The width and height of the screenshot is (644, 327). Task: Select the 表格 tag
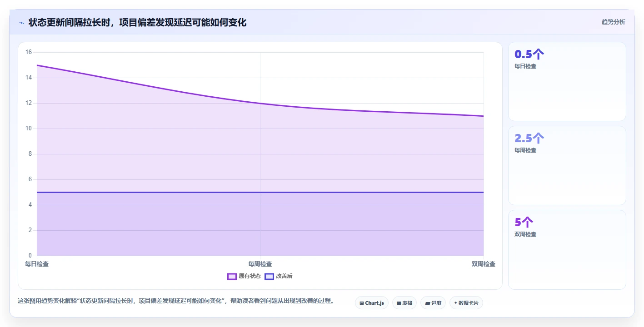pyautogui.click(x=404, y=303)
